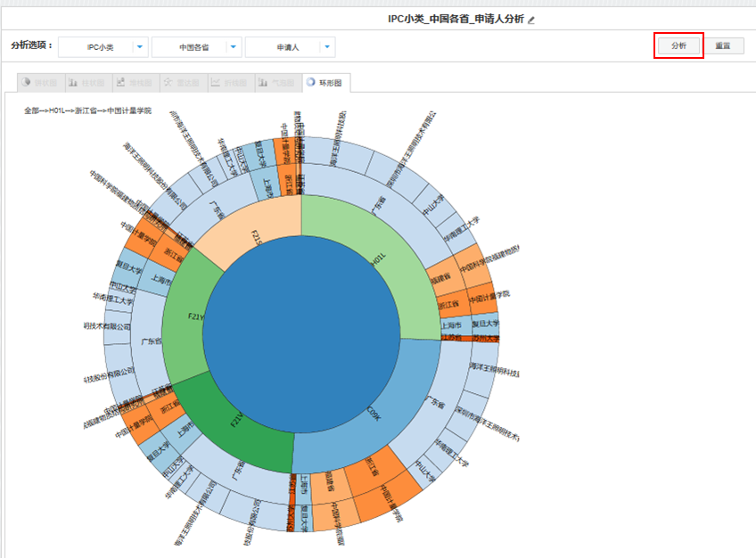This screenshot has width=756, height=558.
Task: Select the 雷达图 radar chart tab icon
Action: 168,83
